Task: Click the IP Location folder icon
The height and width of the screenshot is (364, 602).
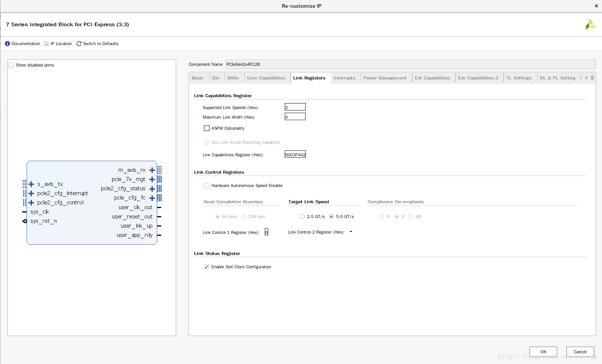Action: tap(47, 44)
